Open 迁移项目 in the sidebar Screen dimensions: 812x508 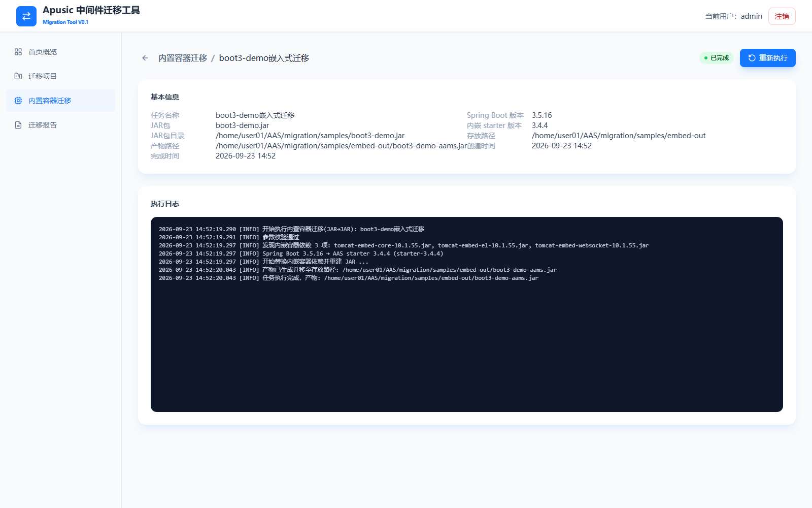tap(61, 76)
